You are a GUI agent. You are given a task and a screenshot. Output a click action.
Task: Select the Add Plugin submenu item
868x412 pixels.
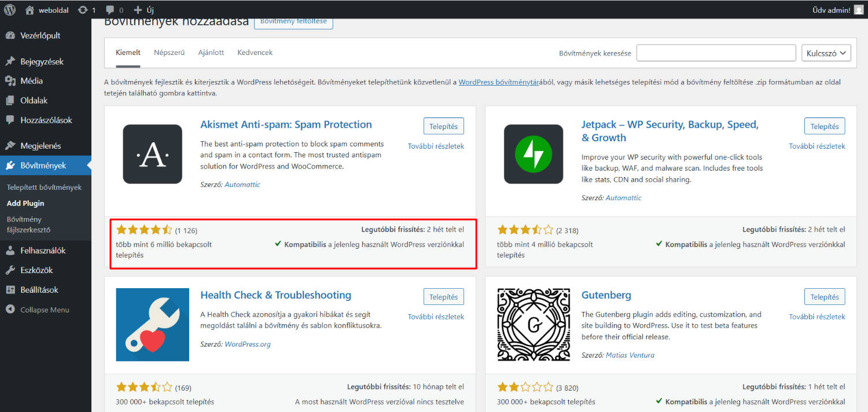[25, 203]
